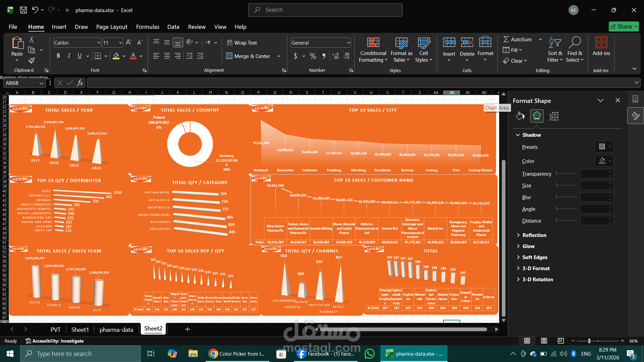Click the Add-ins button
Image resolution: width=644 pixels, height=362 pixels.
click(x=601, y=46)
